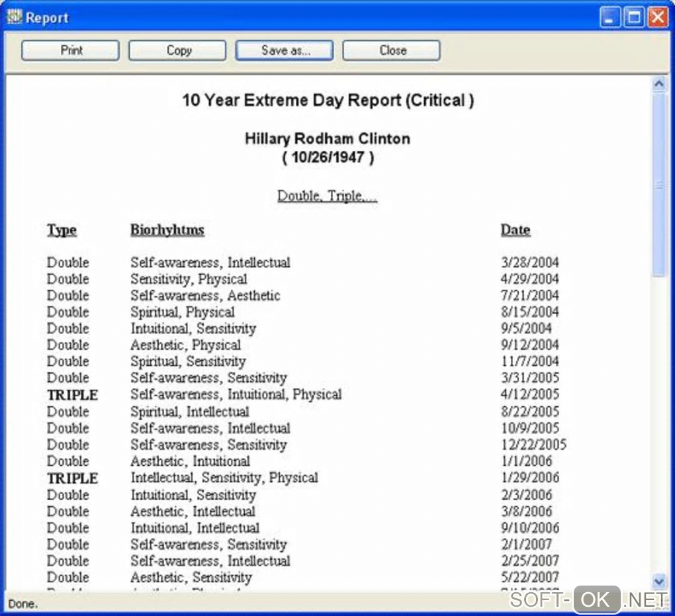Click the Date column header

click(x=516, y=230)
